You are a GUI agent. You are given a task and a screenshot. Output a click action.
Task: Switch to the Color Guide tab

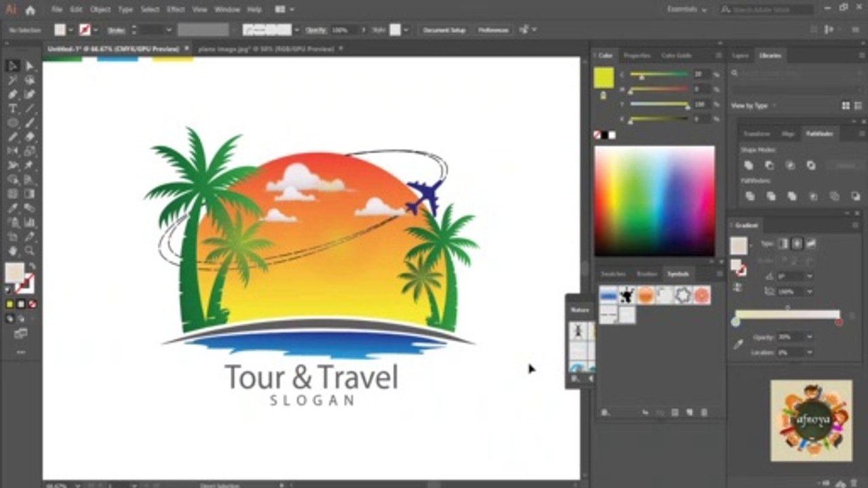click(x=676, y=56)
